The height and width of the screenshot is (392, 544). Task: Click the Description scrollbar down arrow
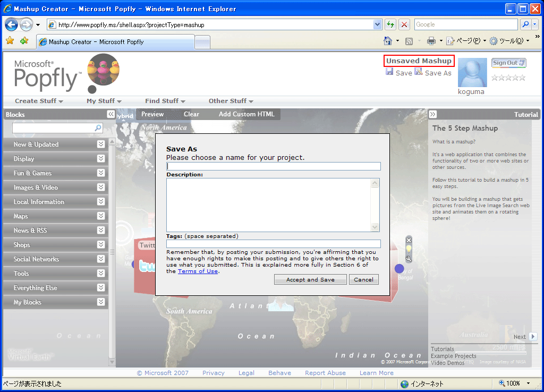click(375, 227)
